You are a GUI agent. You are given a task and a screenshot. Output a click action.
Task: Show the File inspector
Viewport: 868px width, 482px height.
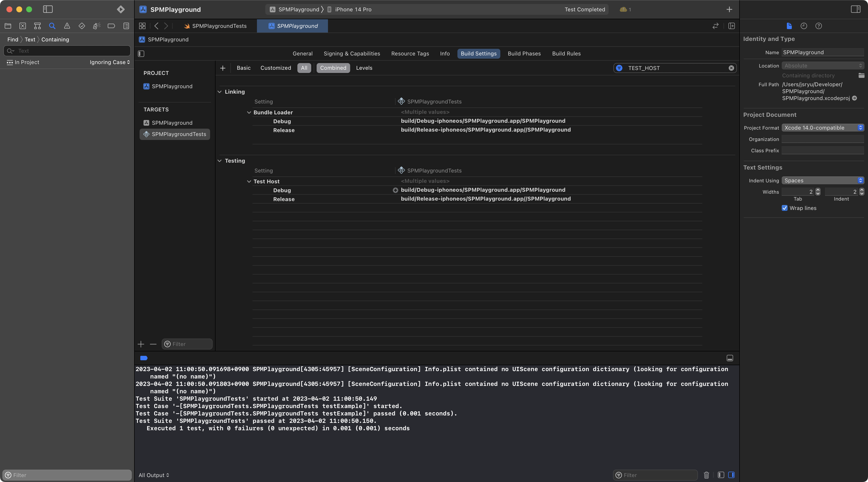click(789, 26)
